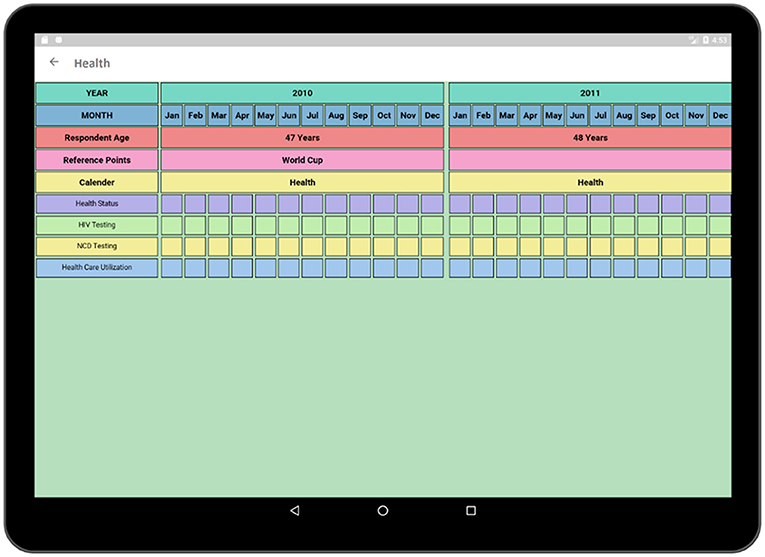
Task: Select Nov month in 2011
Action: [696, 116]
